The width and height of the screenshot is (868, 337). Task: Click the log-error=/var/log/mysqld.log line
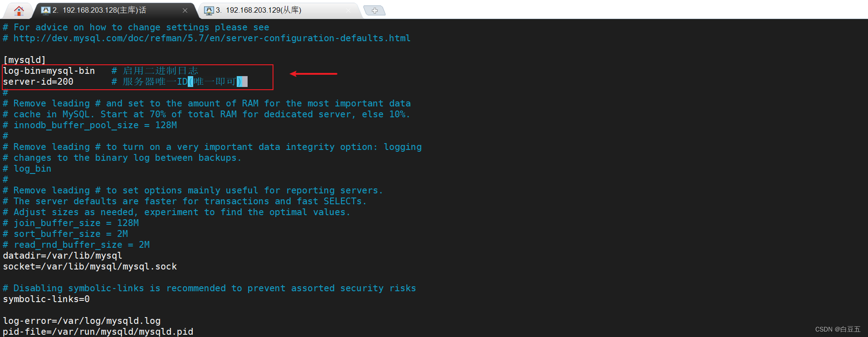click(x=82, y=321)
